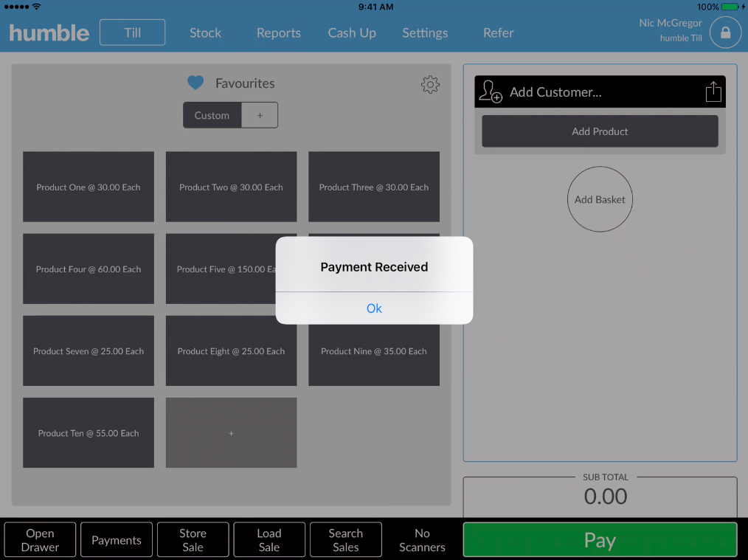
Task: Open the Settings tab
Action: tap(425, 33)
